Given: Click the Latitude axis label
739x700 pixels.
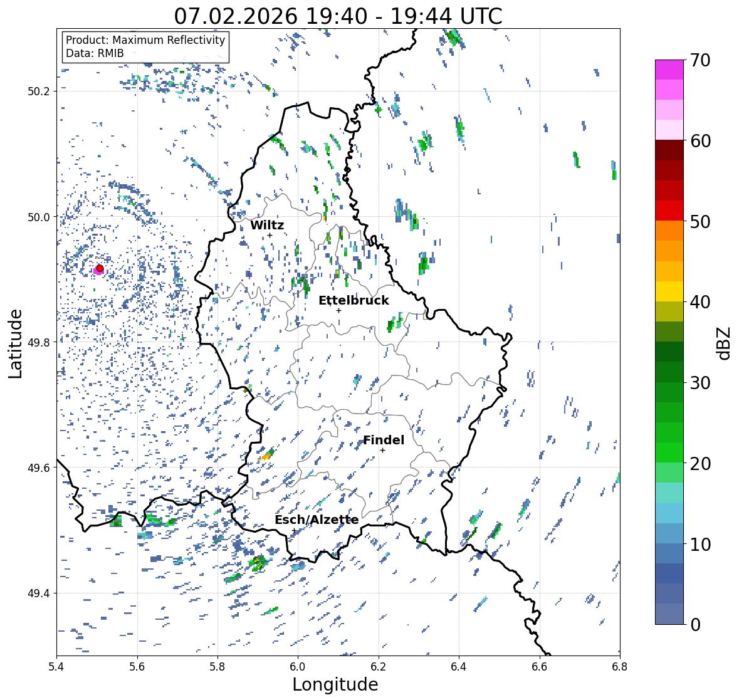Looking at the screenshot, I should click(x=15, y=343).
